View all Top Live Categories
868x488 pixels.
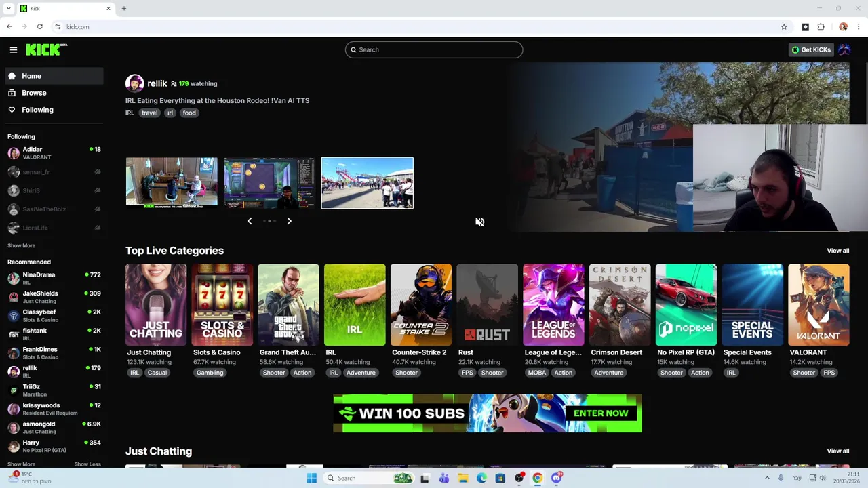837,251
